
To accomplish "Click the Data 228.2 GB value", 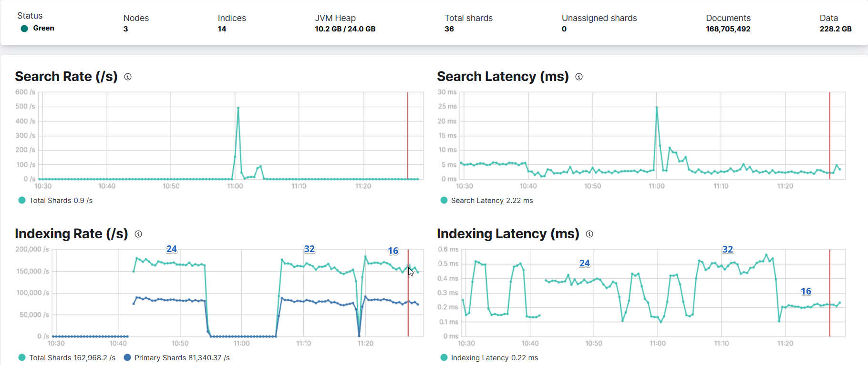I will click(836, 29).
